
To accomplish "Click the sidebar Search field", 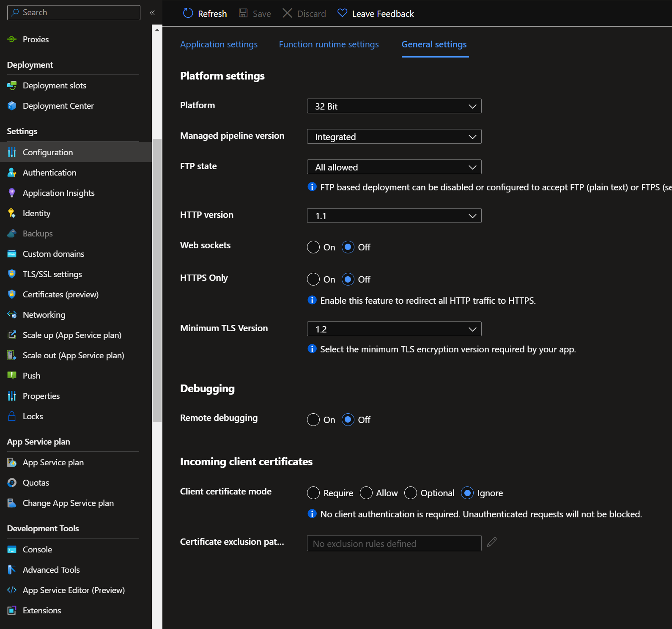I will tap(74, 13).
